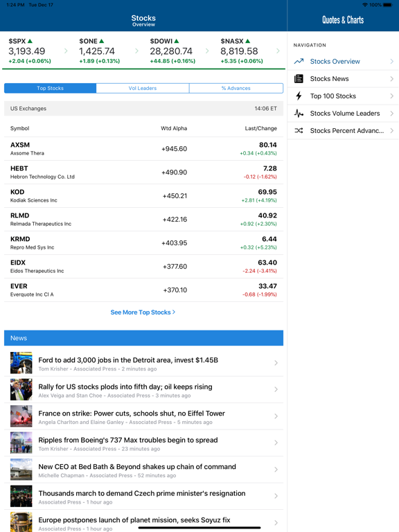
Task: Open the Bed Bath & Beyond story thumbnail
Action: [21, 469]
